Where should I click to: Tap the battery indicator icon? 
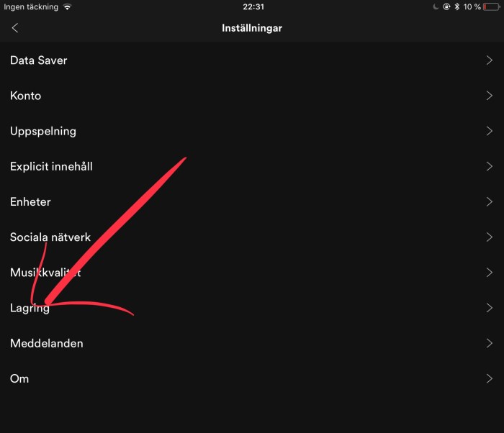(492, 6)
